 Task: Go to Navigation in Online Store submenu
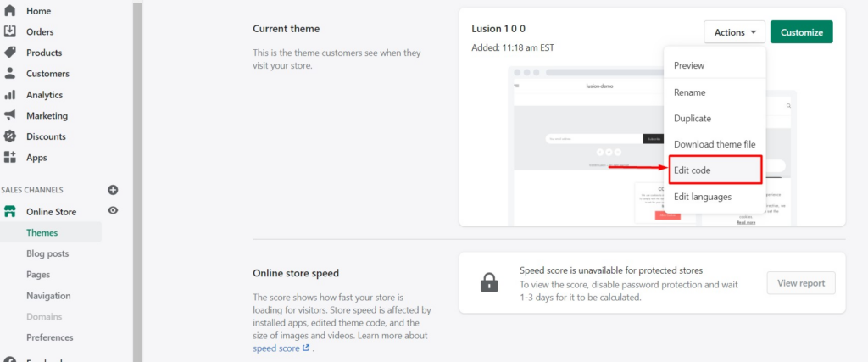coord(48,296)
